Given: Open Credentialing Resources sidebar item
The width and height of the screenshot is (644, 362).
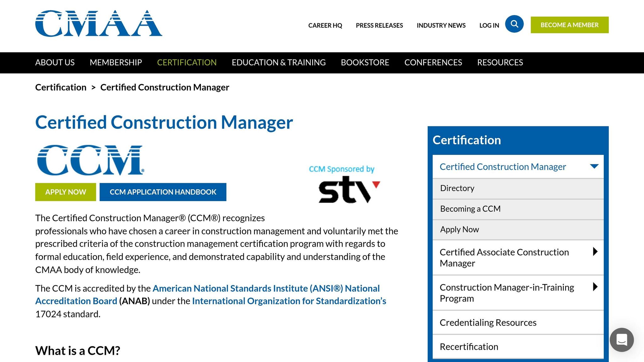Looking at the screenshot, I should pyautogui.click(x=518, y=323).
